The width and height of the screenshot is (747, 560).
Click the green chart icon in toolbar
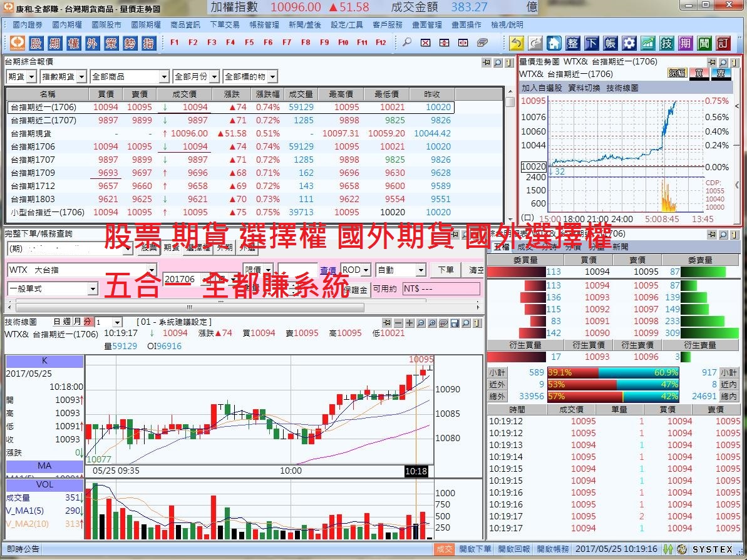647,43
